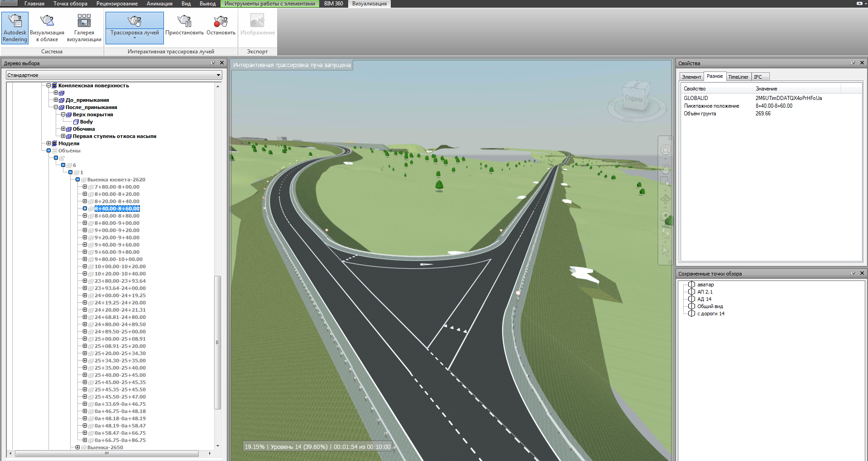The width and height of the screenshot is (868, 461).
Task: Select the Pan hand tool in navigation bar
Action: pos(665,169)
